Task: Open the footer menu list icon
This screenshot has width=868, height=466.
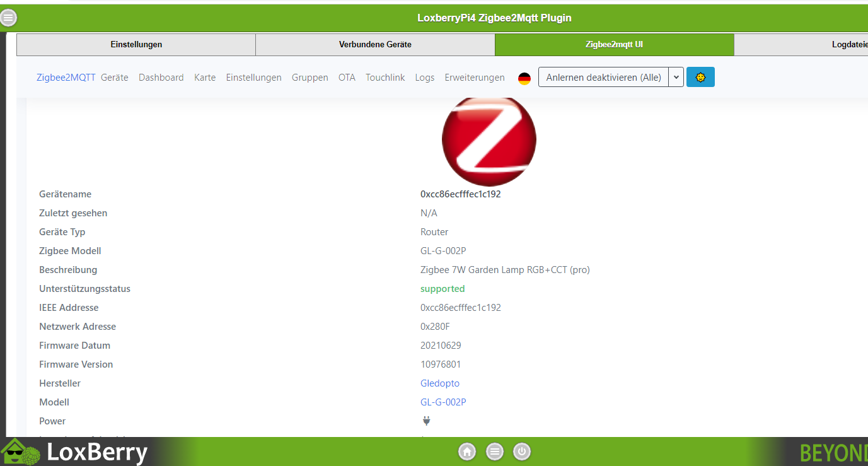Action: 495,451
